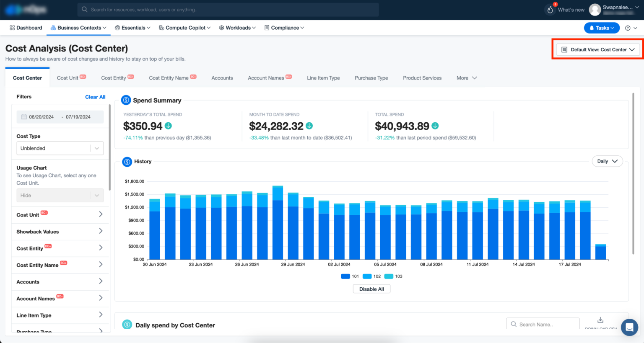Click the Clear All filters link
Viewport: 644px width, 343px height.
[95, 97]
